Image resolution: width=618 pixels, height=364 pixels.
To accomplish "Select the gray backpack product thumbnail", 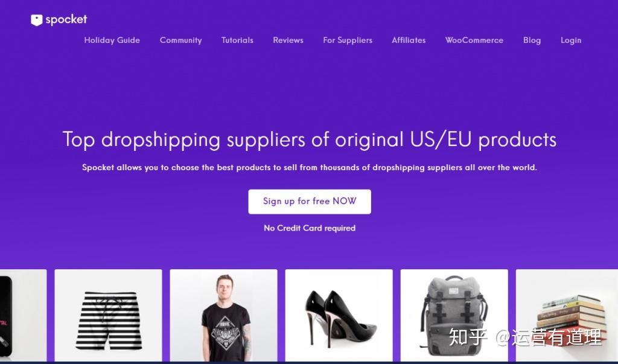I will point(454,316).
